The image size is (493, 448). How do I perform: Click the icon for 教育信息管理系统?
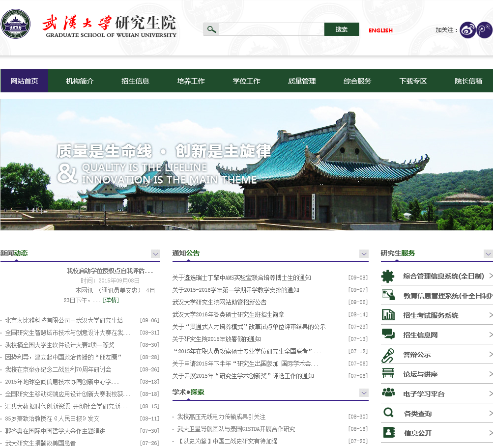(388, 295)
